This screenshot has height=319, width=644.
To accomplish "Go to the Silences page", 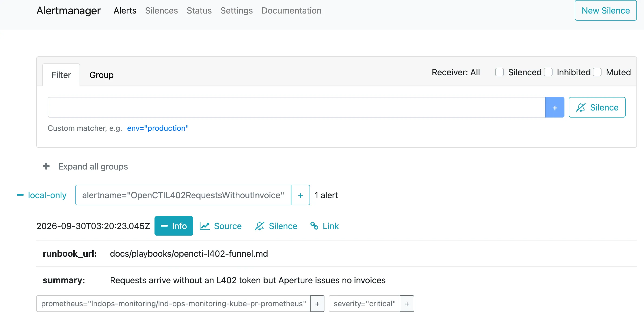I will [162, 11].
